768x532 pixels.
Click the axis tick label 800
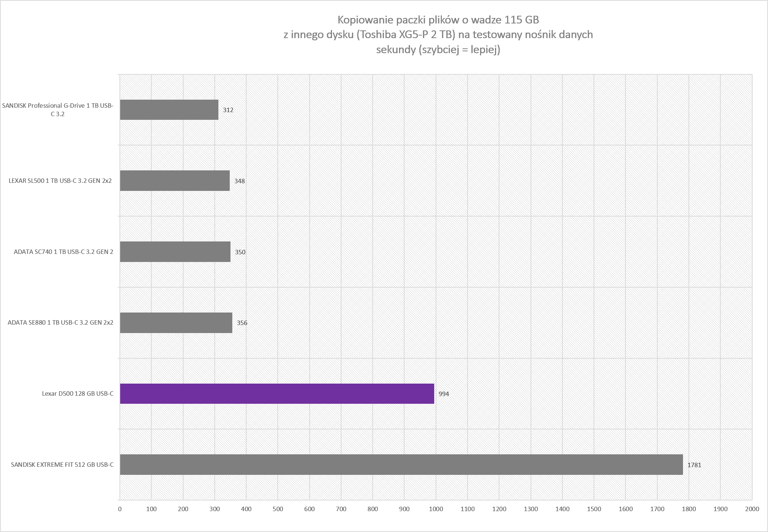click(x=373, y=509)
